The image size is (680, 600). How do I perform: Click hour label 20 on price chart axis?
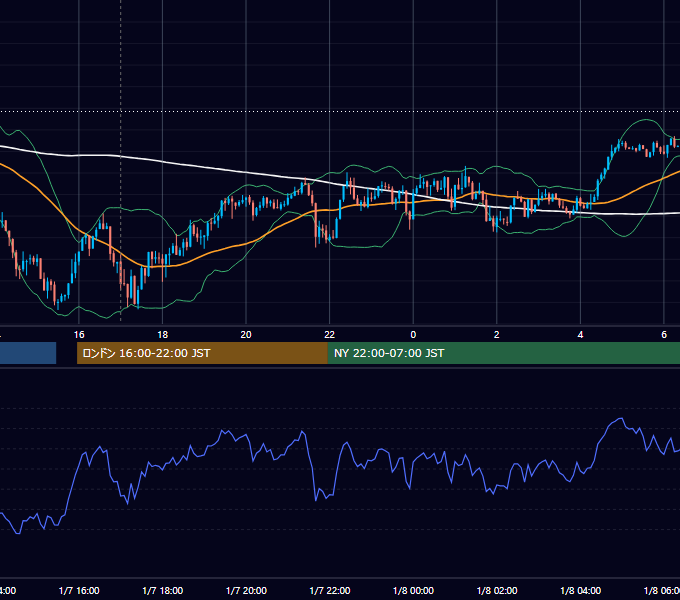point(246,335)
